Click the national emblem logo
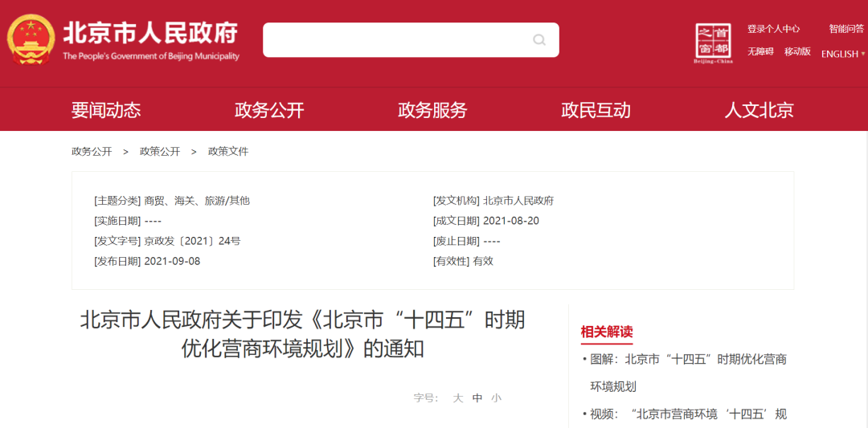Image resolution: width=868 pixels, height=428 pixels. (x=31, y=40)
